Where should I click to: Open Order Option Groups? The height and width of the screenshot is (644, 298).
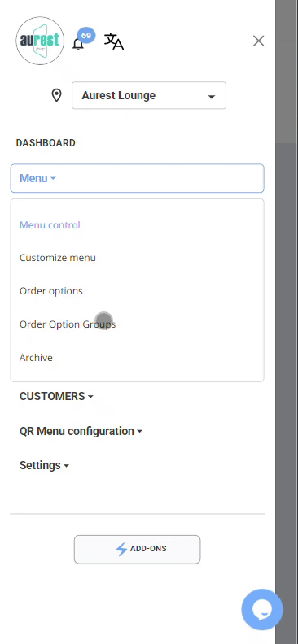click(68, 324)
